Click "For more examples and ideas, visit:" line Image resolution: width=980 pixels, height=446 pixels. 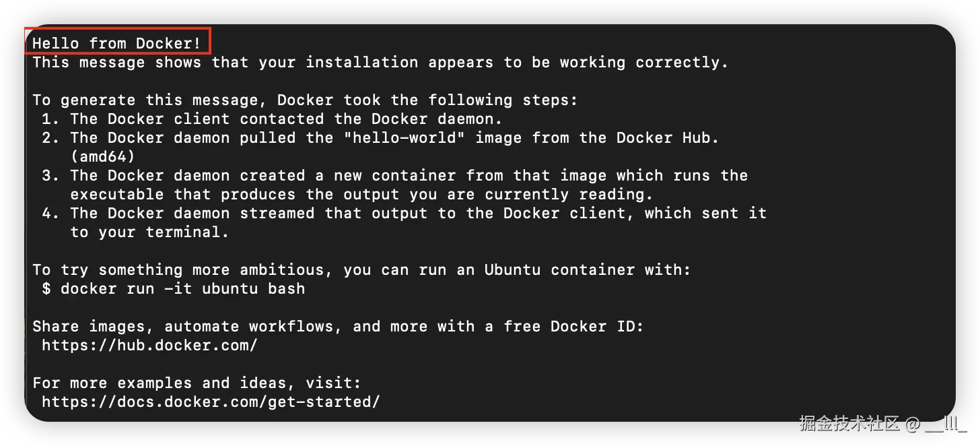(197, 383)
